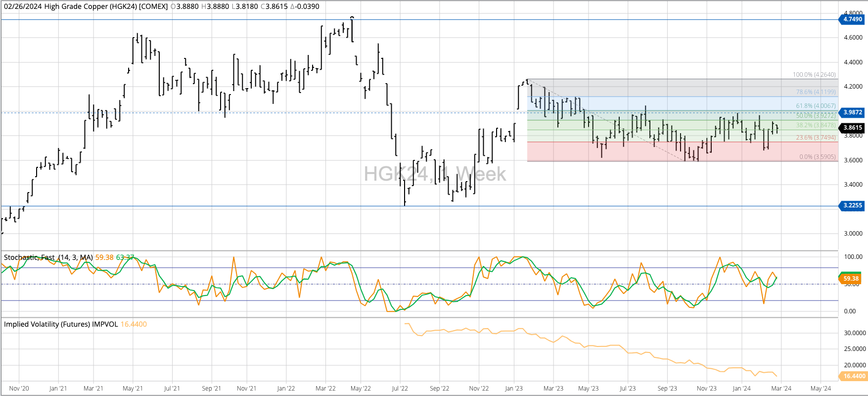Click the High Grade Copper chart title
The width and height of the screenshot is (868, 396).
point(86,6)
